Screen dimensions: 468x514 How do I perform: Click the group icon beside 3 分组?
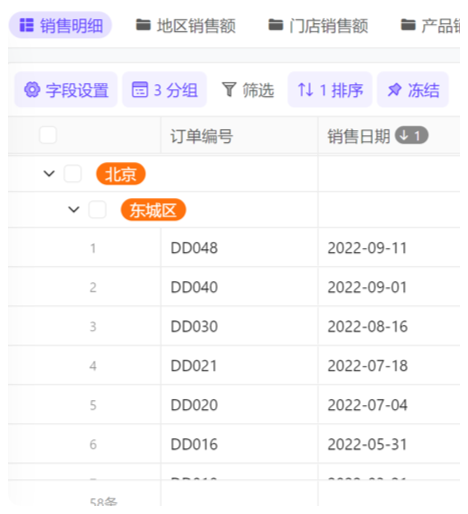[x=140, y=89]
